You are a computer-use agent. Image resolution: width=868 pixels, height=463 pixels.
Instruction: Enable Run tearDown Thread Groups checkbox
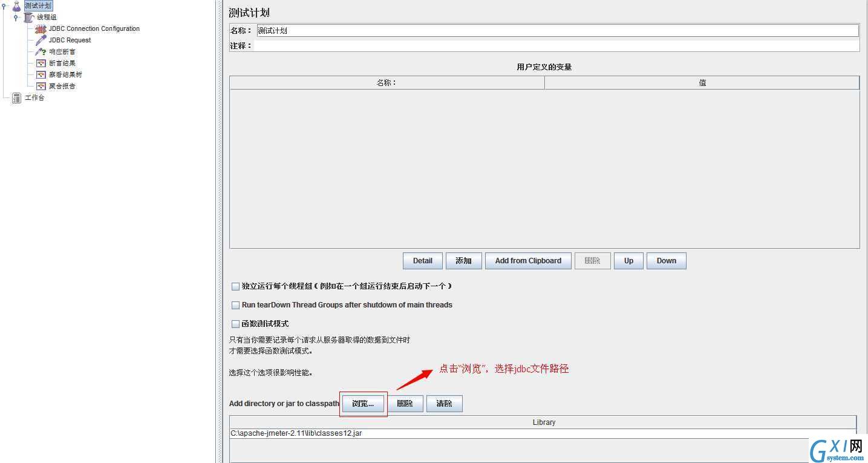(235, 305)
